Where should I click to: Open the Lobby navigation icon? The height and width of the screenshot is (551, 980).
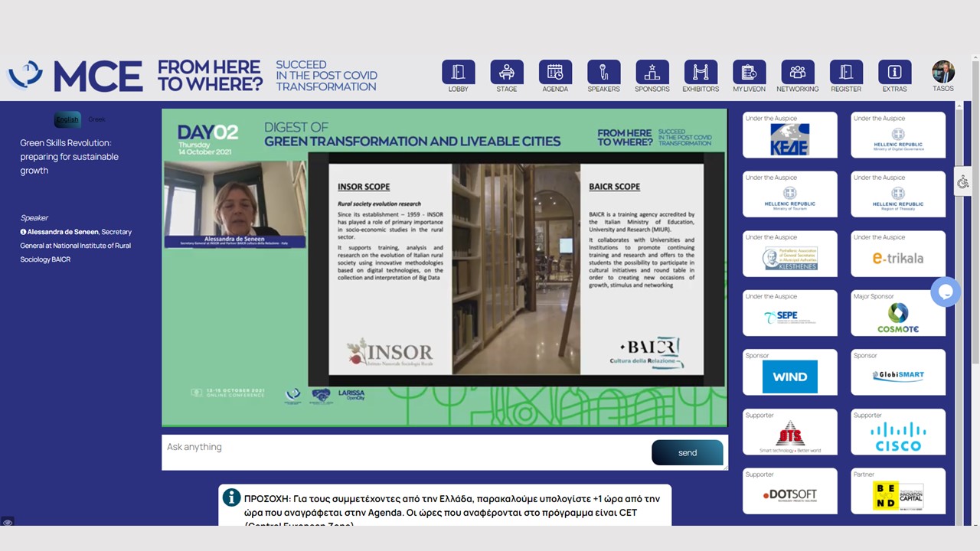[x=458, y=73]
